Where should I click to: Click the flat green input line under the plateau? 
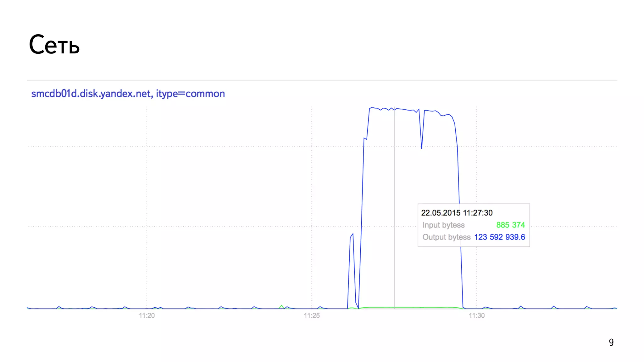(409, 307)
